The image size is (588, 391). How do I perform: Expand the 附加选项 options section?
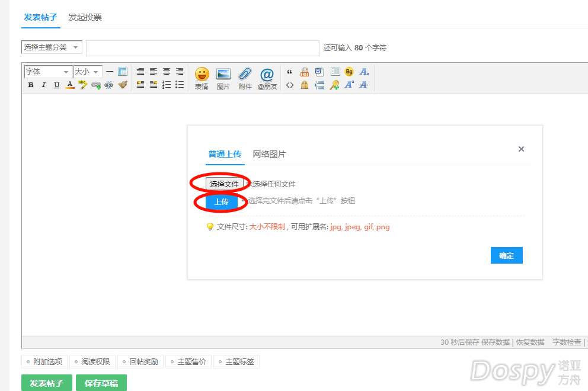click(x=44, y=362)
